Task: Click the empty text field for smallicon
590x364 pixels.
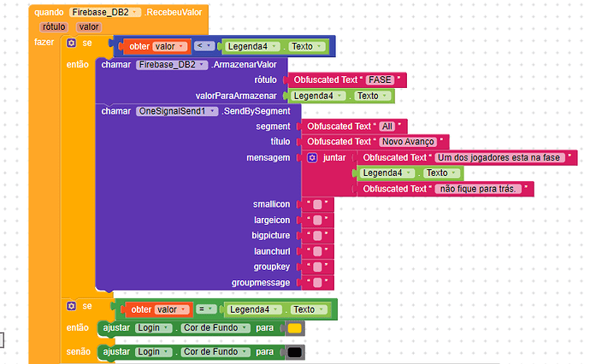Action: coord(317,204)
